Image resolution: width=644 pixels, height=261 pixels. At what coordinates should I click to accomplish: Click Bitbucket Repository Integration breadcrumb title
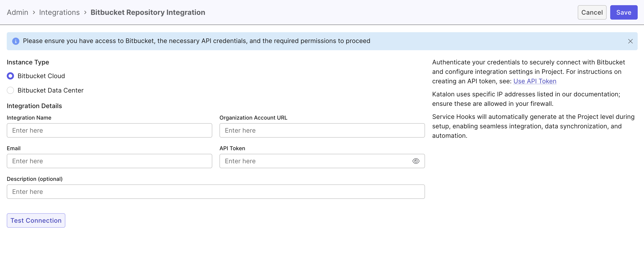click(148, 12)
